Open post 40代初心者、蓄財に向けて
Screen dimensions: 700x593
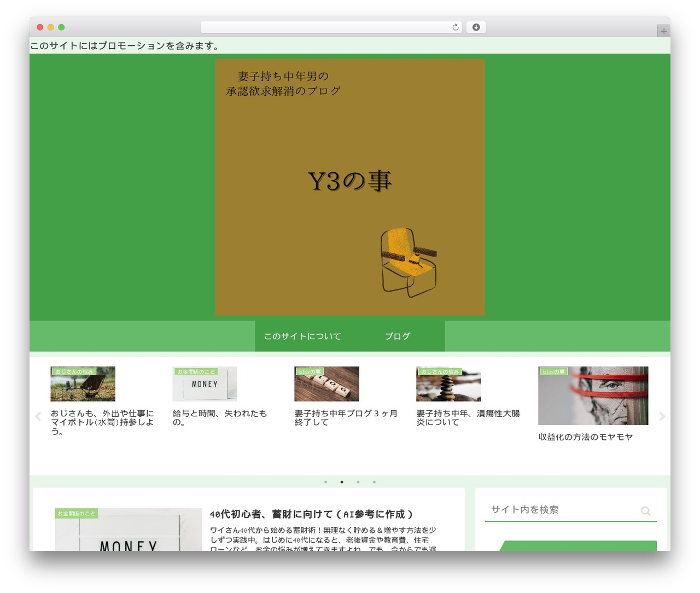(x=311, y=514)
